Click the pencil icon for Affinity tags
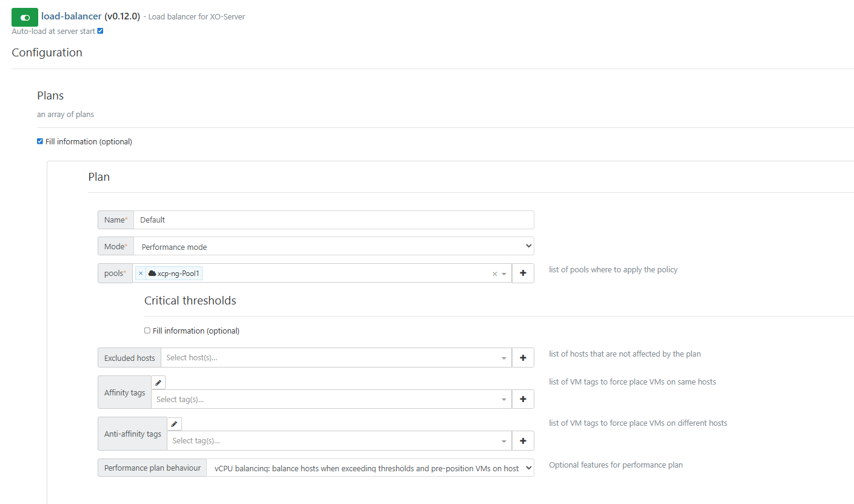This screenshot has height=504, width=854. (158, 383)
